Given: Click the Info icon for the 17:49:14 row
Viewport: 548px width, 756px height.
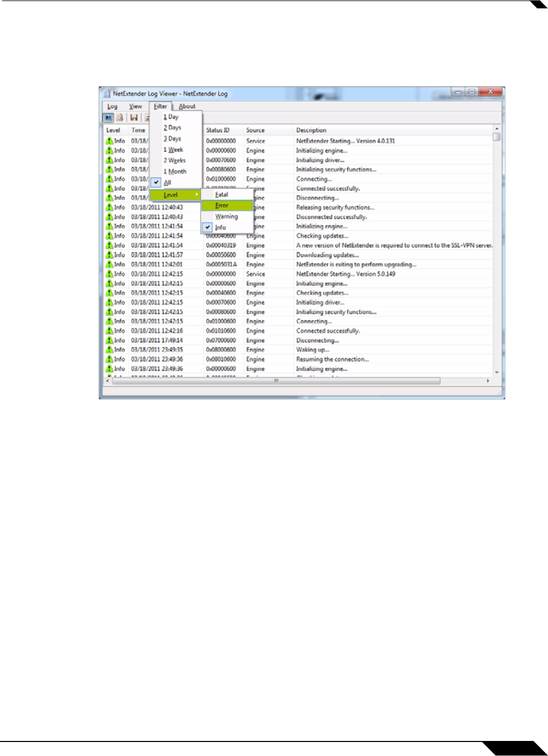Looking at the screenshot, I should (109, 340).
